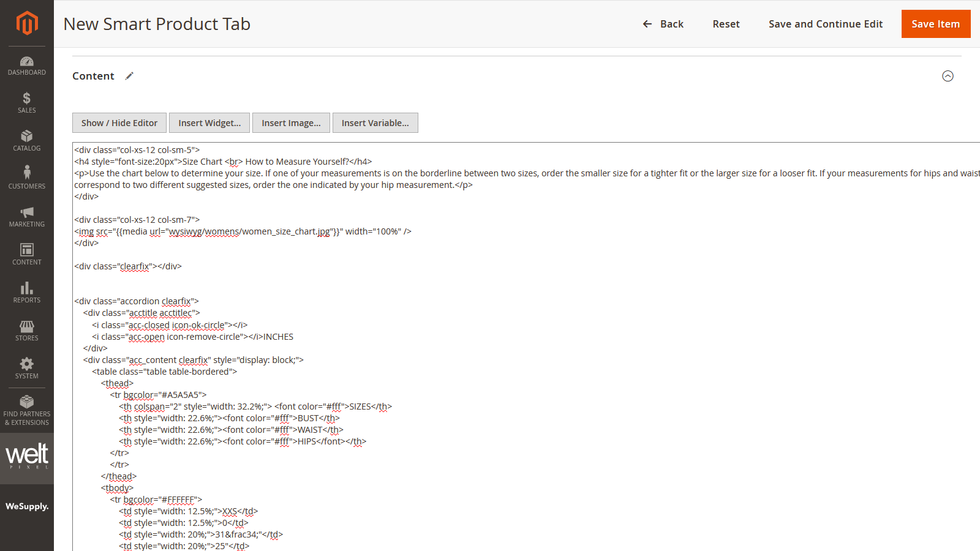
Task: Click Save and Continue Edit
Action: tap(826, 24)
